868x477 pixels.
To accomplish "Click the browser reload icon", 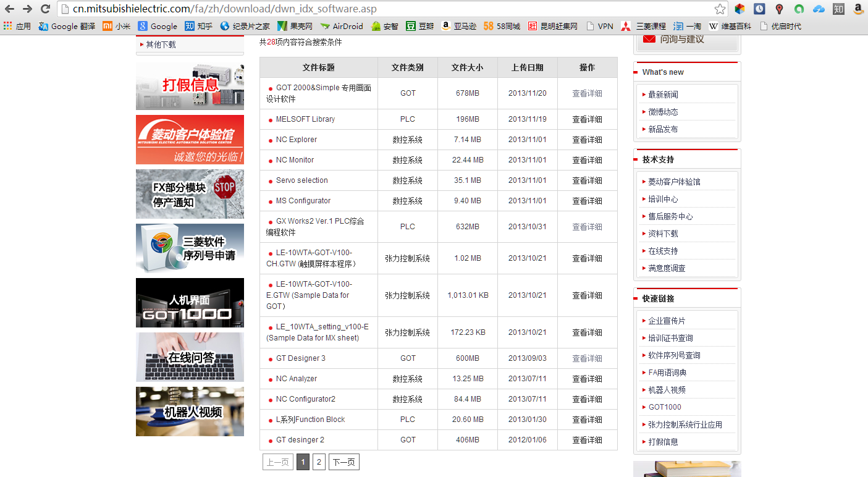I will [x=45, y=9].
